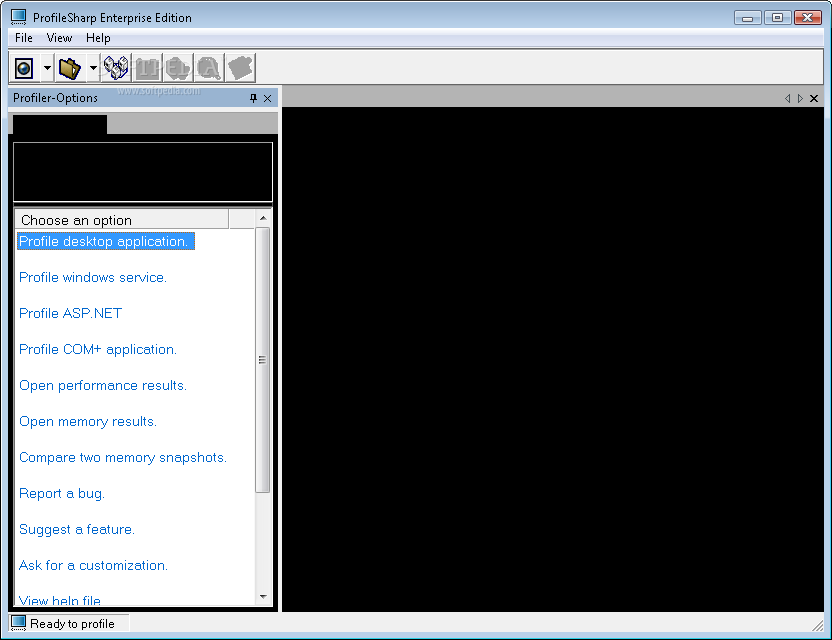Click 'Open memory results.' link
The image size is (832, 640).
point(88,421)
